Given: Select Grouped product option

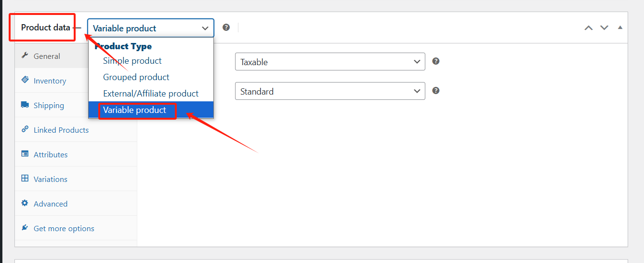Looking at the screenshot, I should coord(136,77).
